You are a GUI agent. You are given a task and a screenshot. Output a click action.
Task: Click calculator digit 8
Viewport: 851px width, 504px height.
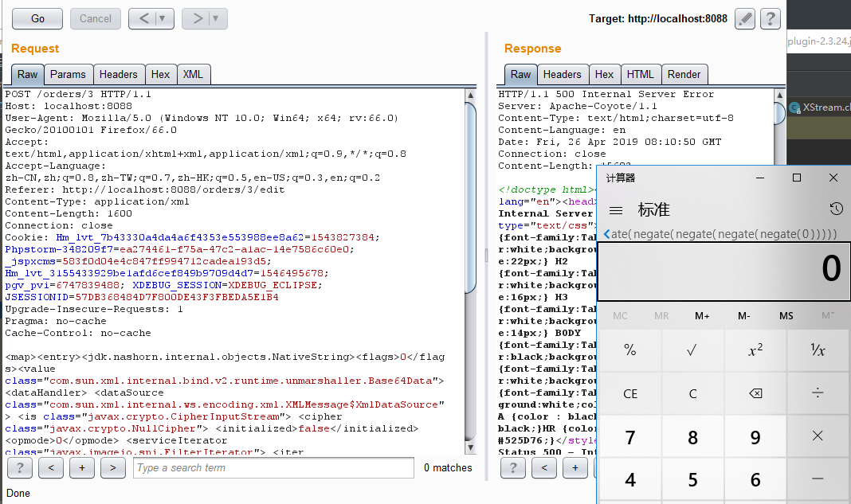point(692,436)
